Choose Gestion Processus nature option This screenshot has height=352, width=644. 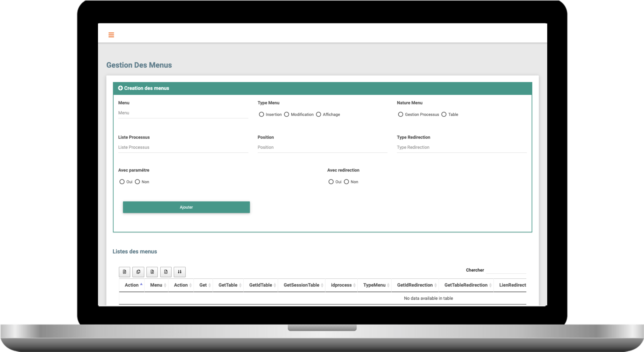click(401, 115)
